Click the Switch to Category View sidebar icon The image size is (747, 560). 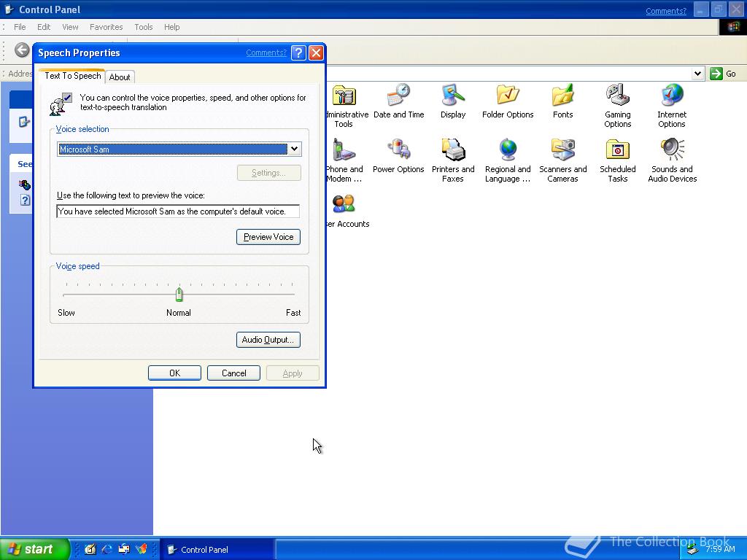[24, 122]
